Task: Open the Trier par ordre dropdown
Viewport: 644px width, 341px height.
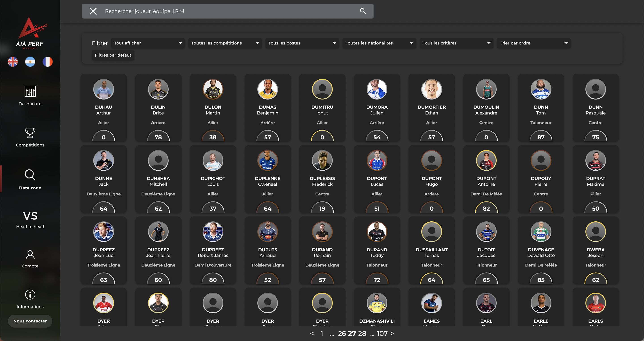Action: pyautogui.click(x=534, y=43)
